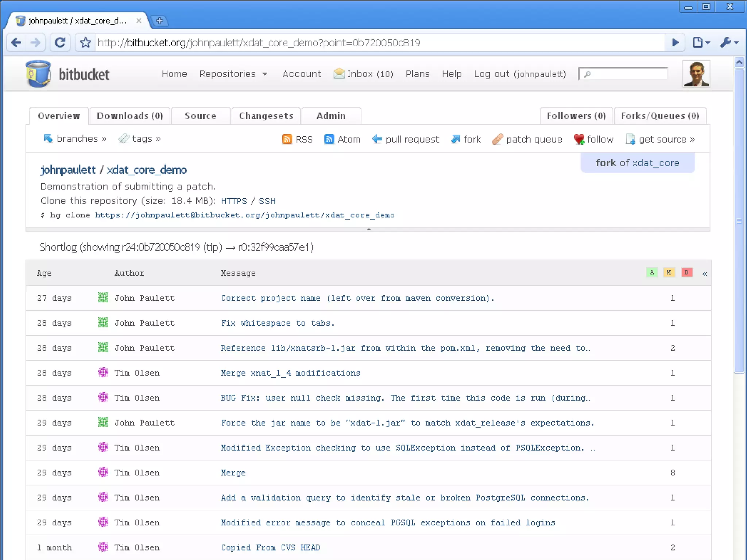Open 'Fix whitespace to tabs.' changeset
747x560 pixels.
[278, 323]
